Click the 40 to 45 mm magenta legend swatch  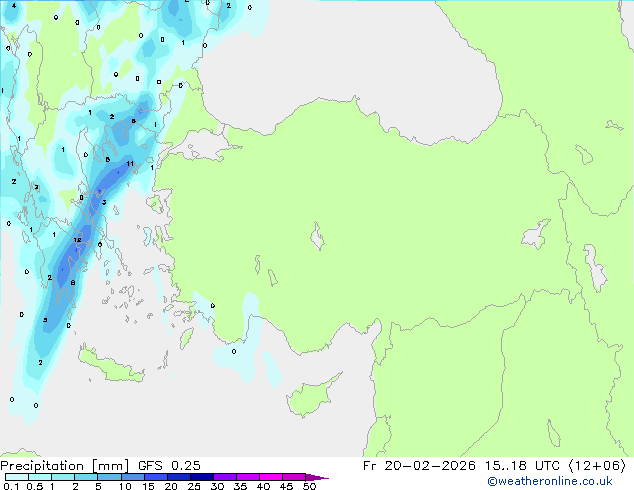point(271,477)
